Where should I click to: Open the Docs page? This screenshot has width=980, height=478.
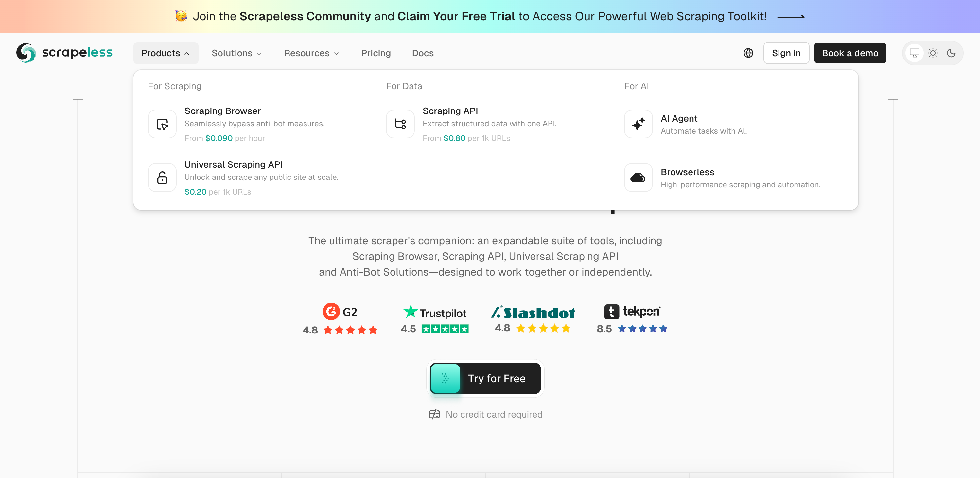pyautogui.click(x=423, y=53)
